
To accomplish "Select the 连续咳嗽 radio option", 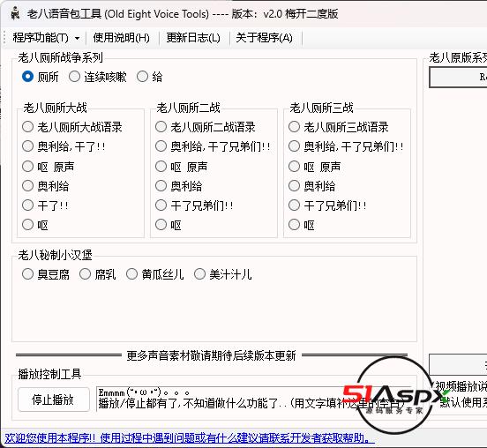I will (98, 77).
